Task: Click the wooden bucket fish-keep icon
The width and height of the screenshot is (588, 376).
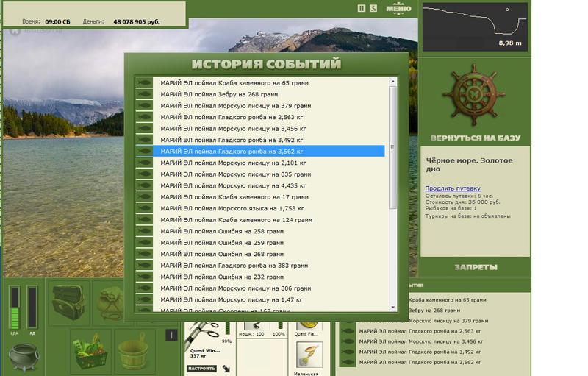Action: [133, 351]
